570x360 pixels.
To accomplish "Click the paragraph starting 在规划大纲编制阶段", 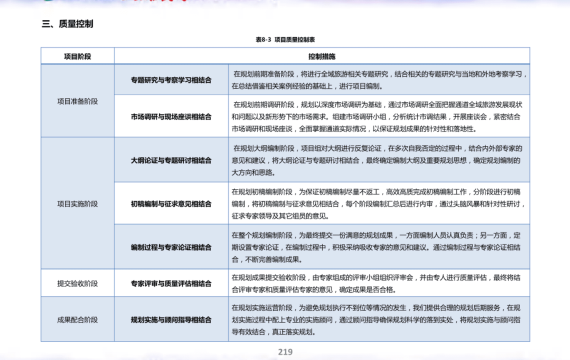I will pos(377,160).
